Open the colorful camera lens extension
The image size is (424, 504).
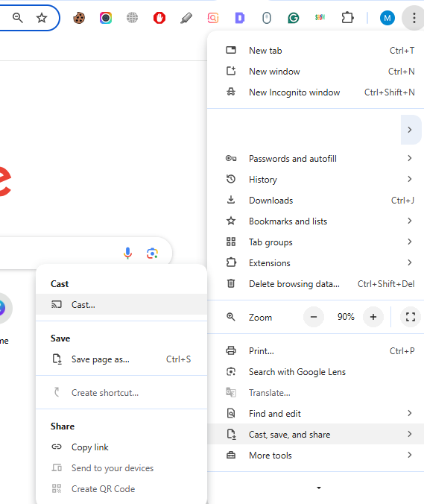[106, 18]
